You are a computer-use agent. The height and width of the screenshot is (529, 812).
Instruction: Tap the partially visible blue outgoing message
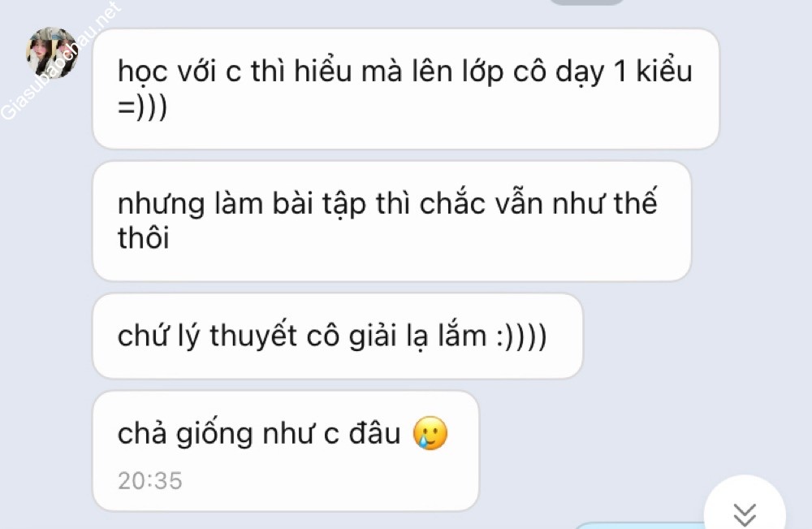(640, 526)
